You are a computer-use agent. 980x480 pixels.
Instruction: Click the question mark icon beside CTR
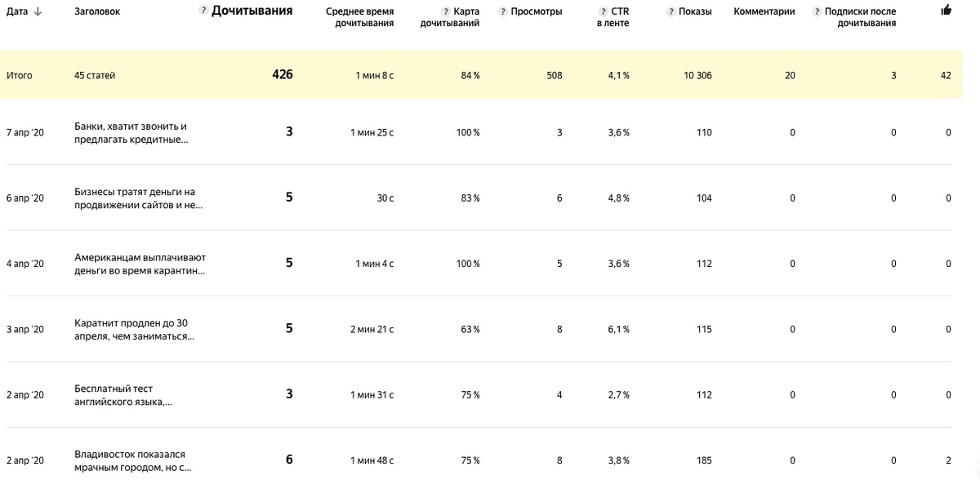(604, 12)
